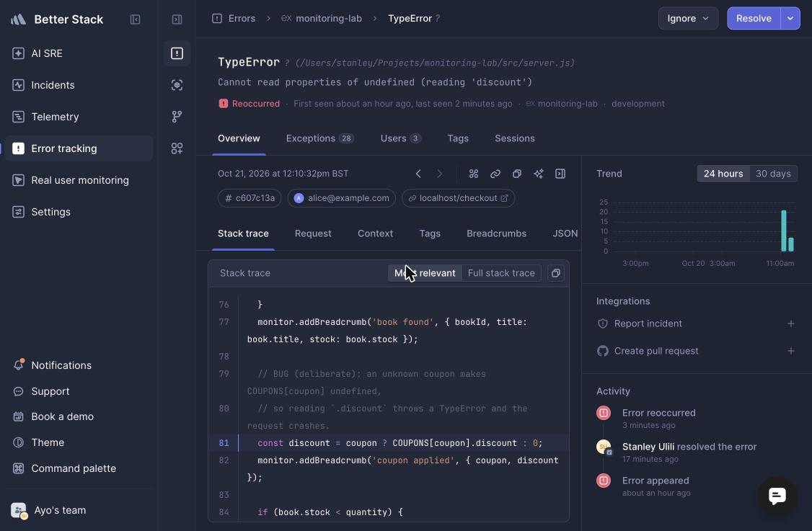Open the chat widget bubble
Screen dimensions: 812x531
click(x=777, y=496)
